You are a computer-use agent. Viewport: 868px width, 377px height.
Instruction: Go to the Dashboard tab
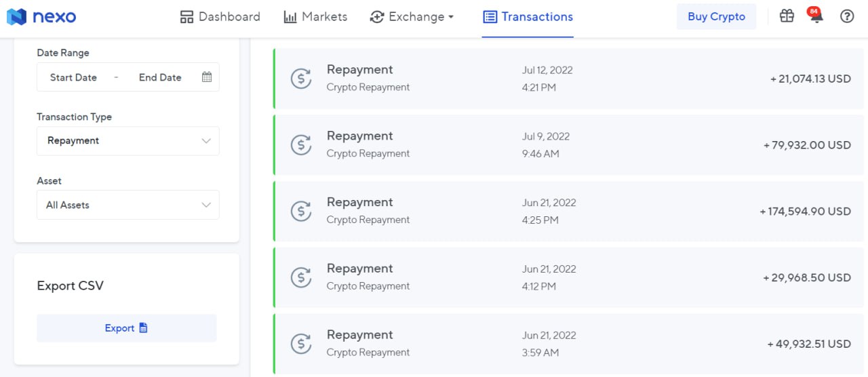coord(220,17)
